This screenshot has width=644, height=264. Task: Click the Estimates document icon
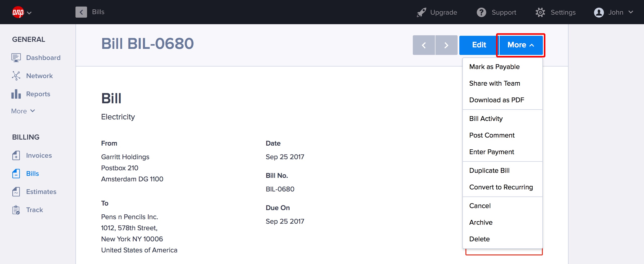16,192
